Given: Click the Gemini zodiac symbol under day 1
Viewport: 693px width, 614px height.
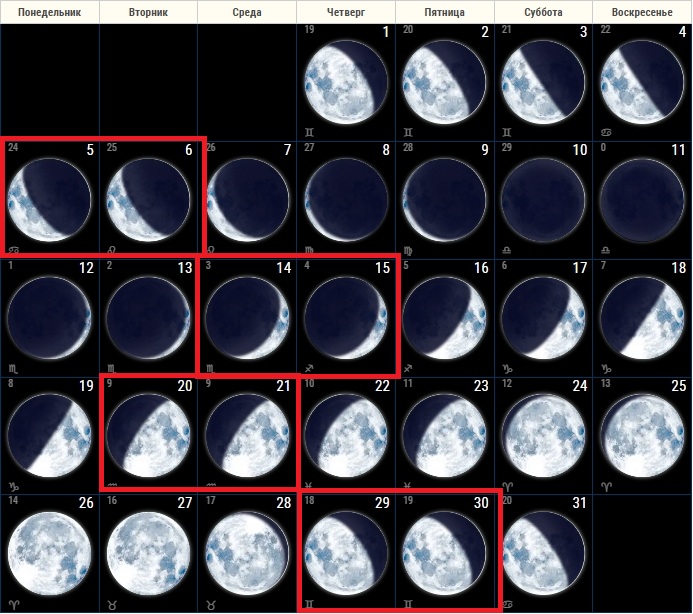Looking at the screenshot, I should tap(309, 132).
